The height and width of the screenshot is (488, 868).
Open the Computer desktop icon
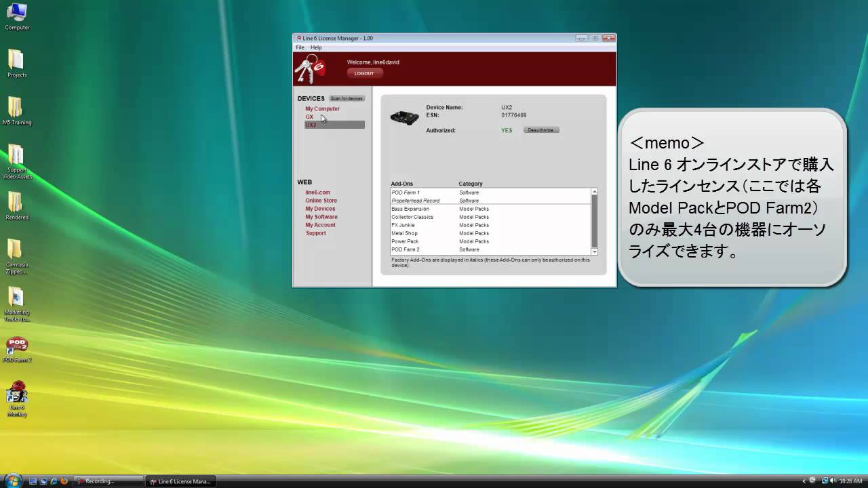tap(16, 16)
